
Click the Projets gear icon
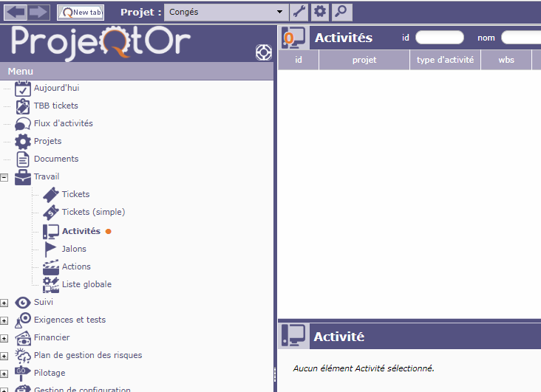click(x=23, y=141)
